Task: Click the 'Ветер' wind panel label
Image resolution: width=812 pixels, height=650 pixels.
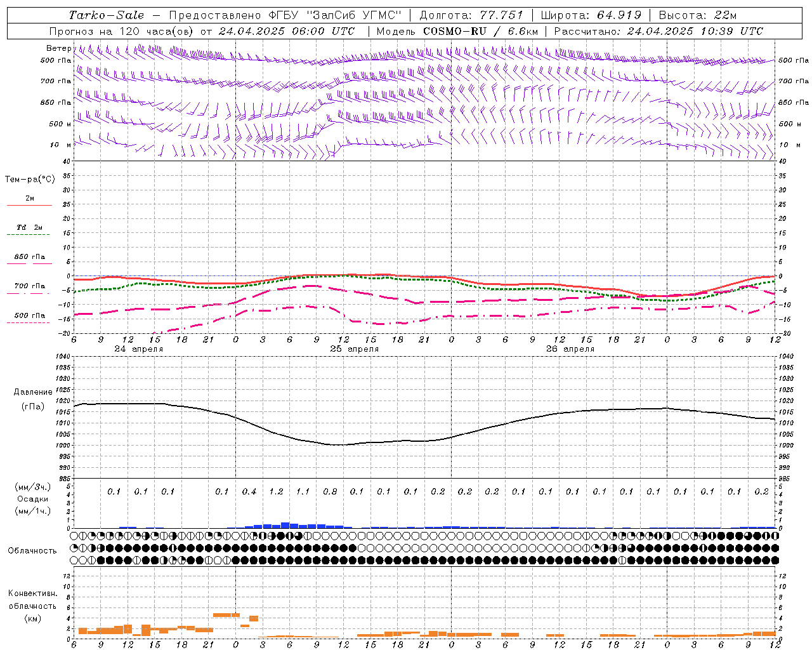Action: (x=59, y=48)
